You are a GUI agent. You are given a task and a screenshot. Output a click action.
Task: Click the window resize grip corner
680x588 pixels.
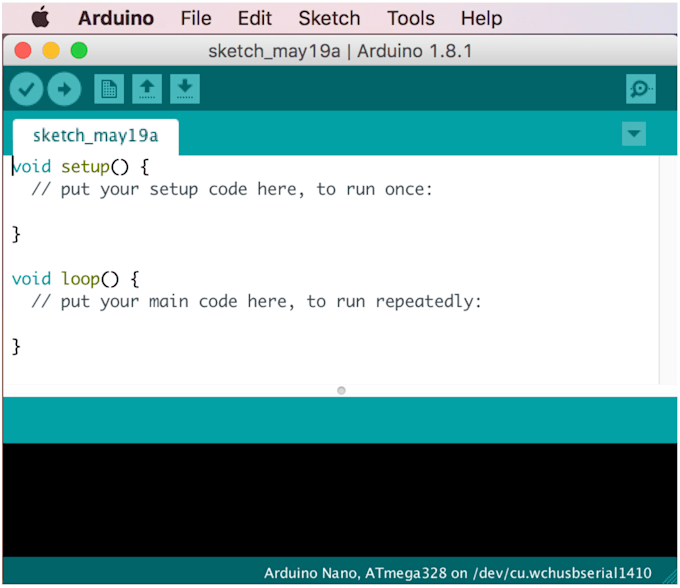click(x=670, y=577)
